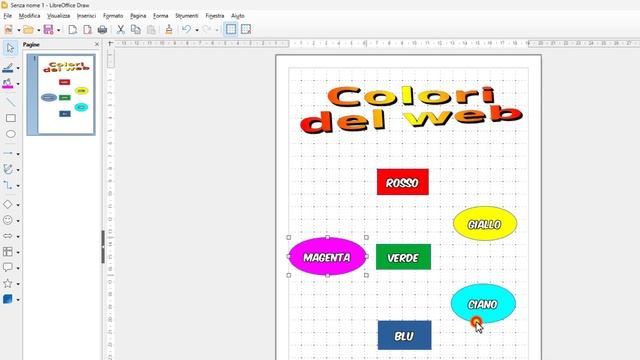The height and width of the screenshot is (360, 640).
Task: Undo the last action
Action: click(186, 29)
